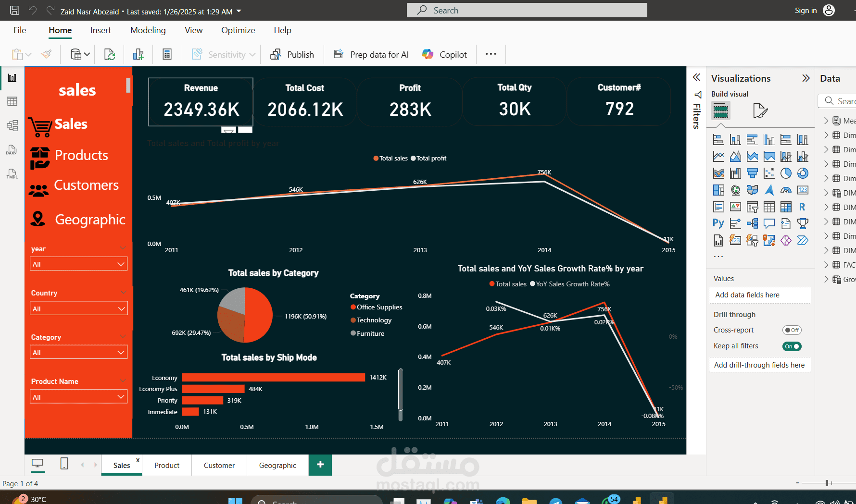
Task: Click Sign in at top right
Action: coord(806,10)
